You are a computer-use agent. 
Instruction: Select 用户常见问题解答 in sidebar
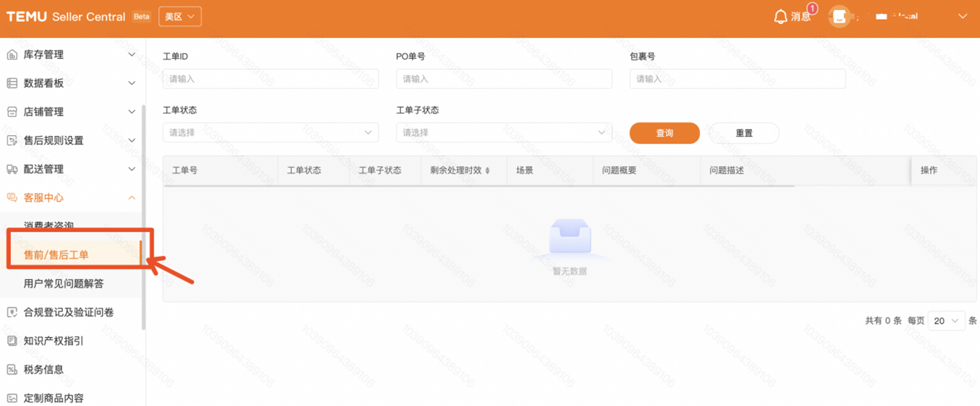point(64,284)
